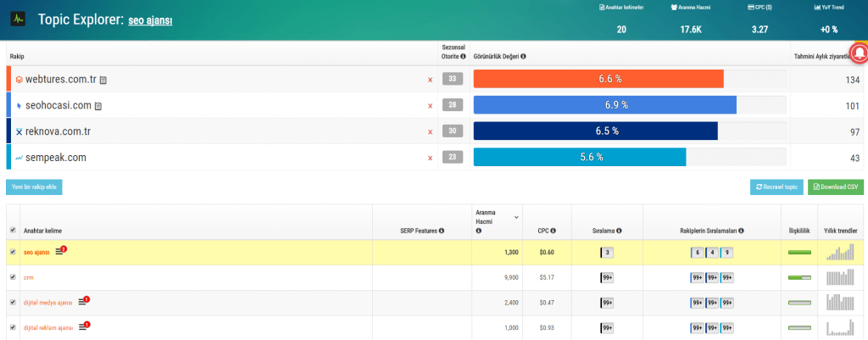Click competitor rank 9 in seo ajansı row

click(x=726, y=253)
